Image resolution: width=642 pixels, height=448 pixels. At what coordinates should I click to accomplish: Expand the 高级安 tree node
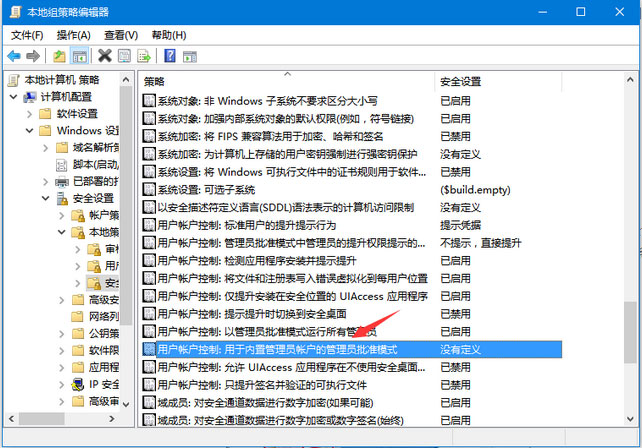[62, 300]
